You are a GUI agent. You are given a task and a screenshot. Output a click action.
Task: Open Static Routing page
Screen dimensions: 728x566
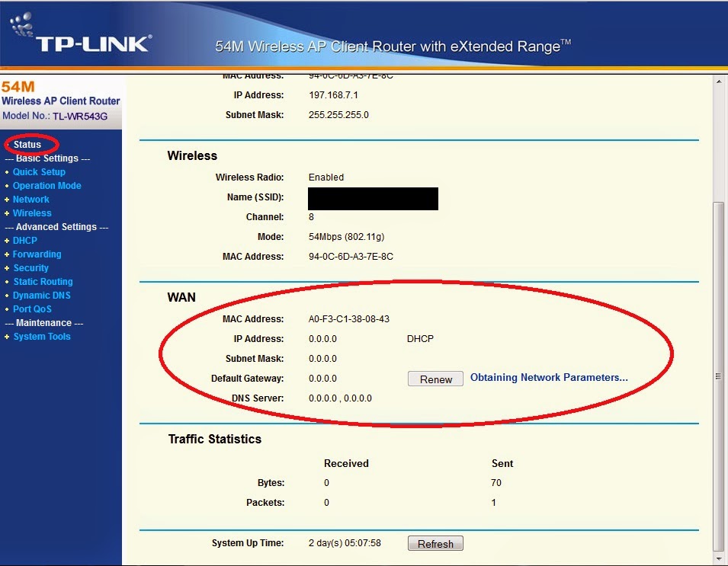click(x=43, y=282)
